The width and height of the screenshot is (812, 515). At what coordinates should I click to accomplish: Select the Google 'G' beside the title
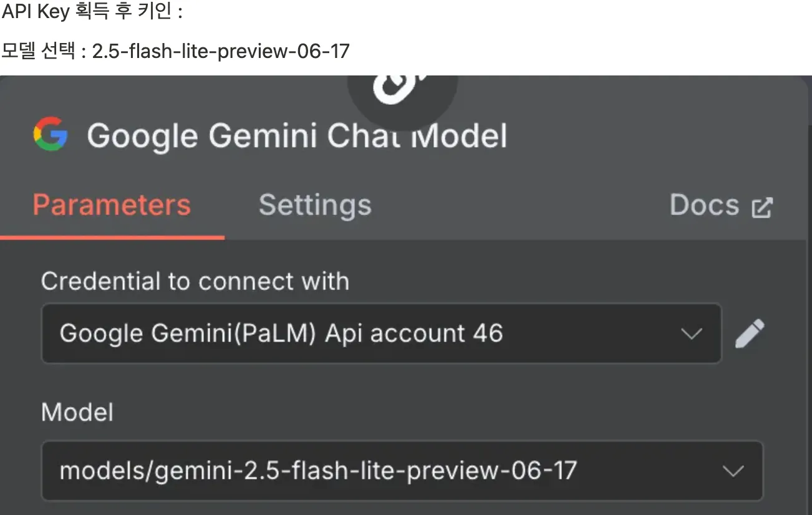click(51, 133)
